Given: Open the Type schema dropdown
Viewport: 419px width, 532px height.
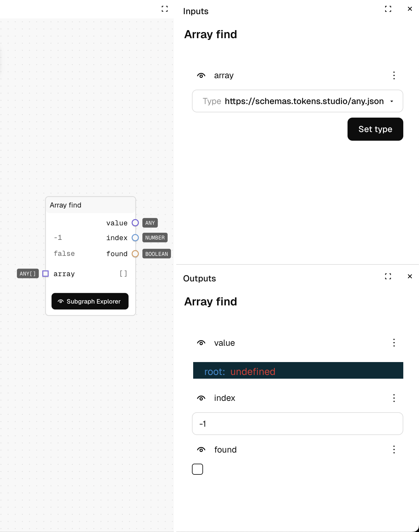Looking at the screenshot, I should (x=298, y=101).
